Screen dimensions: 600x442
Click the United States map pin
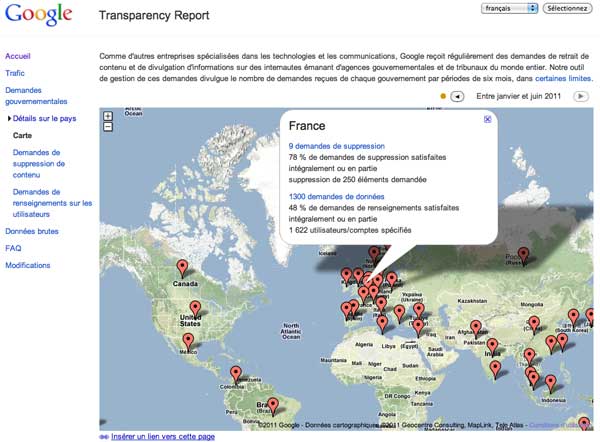(x=195, y=310)
